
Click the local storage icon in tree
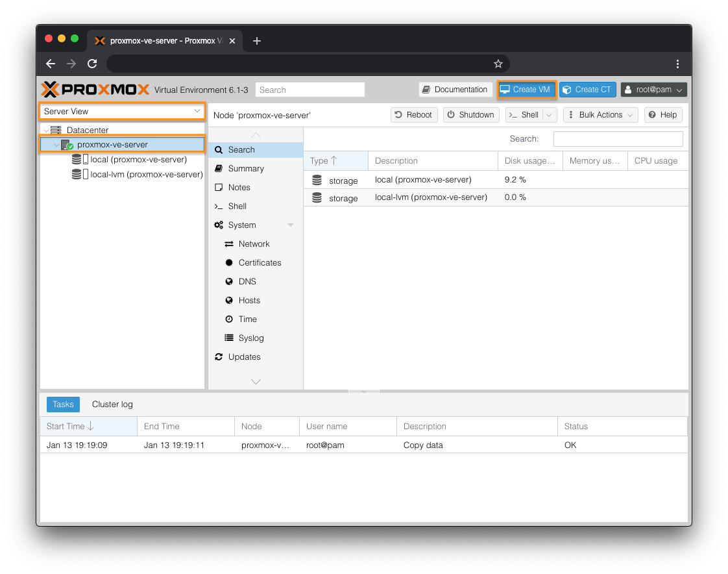pos(80,160)
